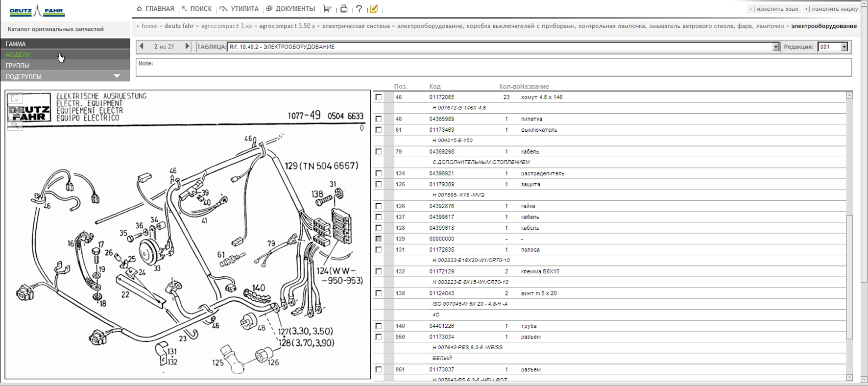
Task: Open the ПОИСК search menu
Action: coord(200,9)
